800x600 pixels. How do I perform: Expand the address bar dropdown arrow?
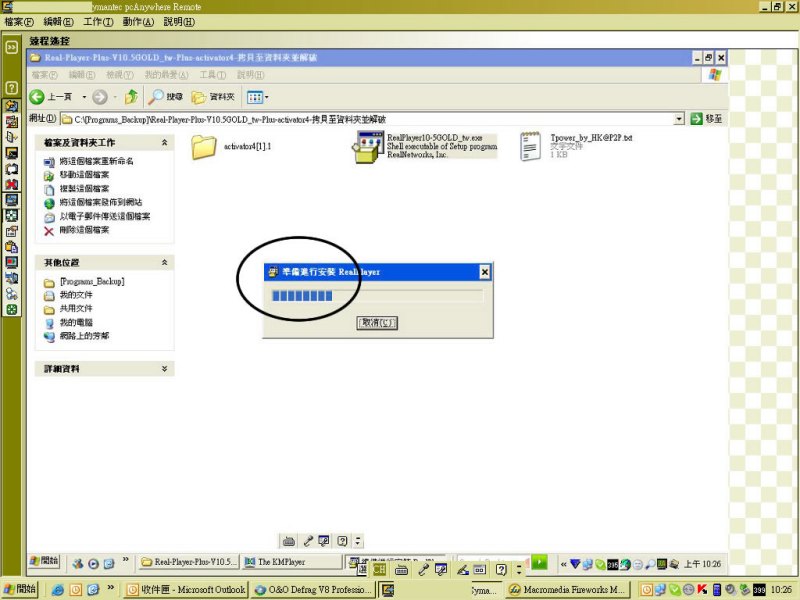pos(679,119)
